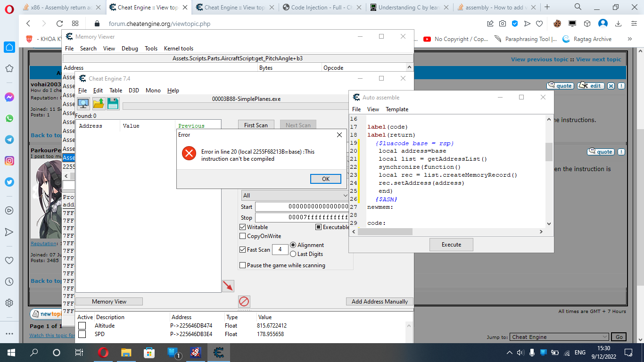
Task: Click the open file folder icon
Action: click(99, 104)
